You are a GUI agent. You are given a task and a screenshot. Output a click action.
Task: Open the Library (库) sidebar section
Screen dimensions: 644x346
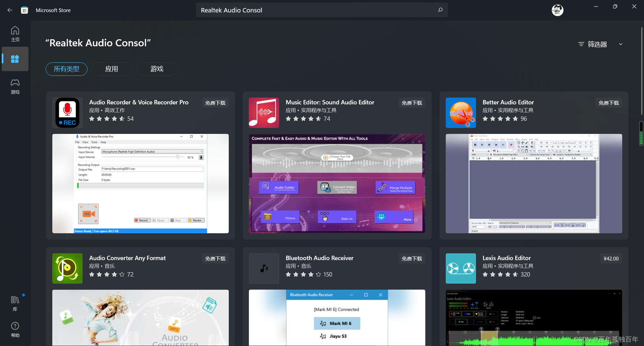click(15, 303)
